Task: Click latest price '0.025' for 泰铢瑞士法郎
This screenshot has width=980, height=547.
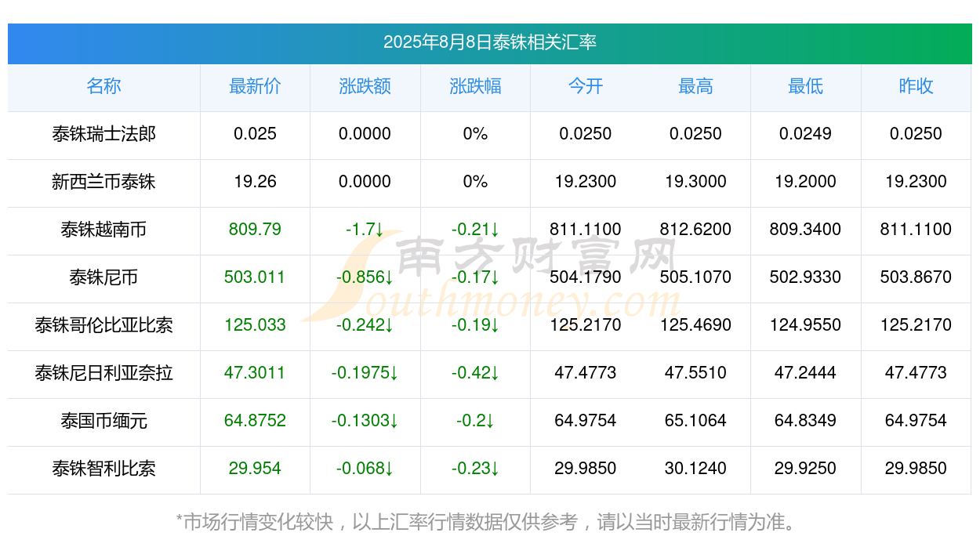Action: click(x=255, y=134)
